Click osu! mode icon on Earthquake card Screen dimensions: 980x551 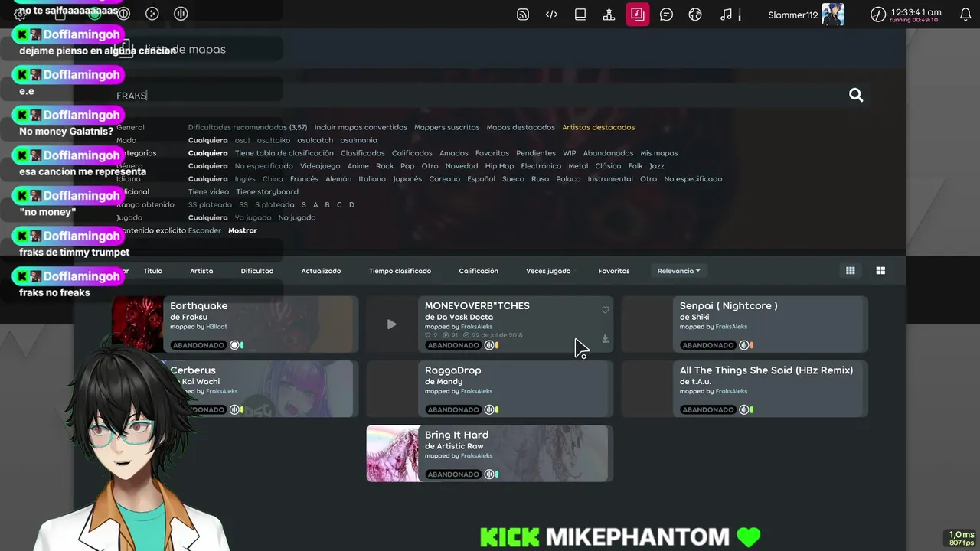(x=234, y=345)
